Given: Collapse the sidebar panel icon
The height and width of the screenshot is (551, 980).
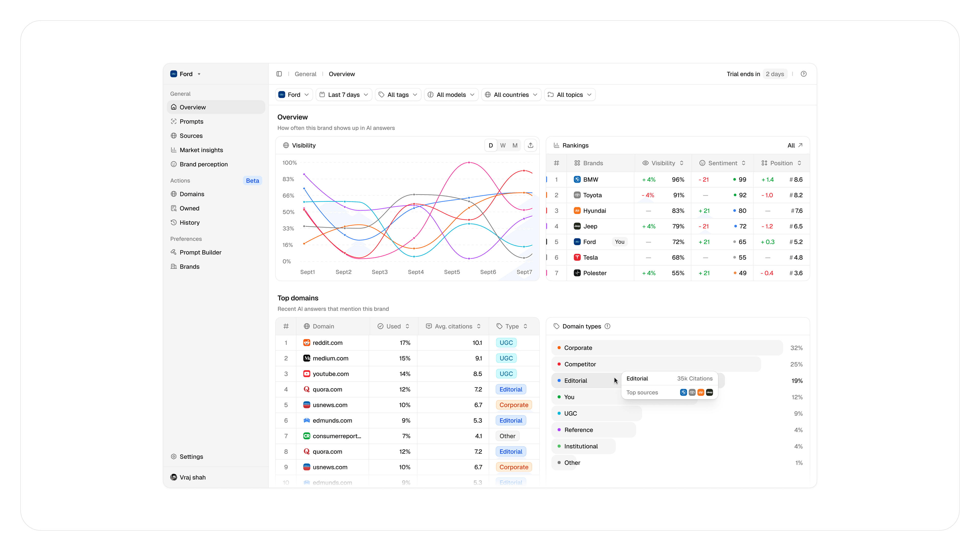Looking at the screenshot, I should (279, 74).
